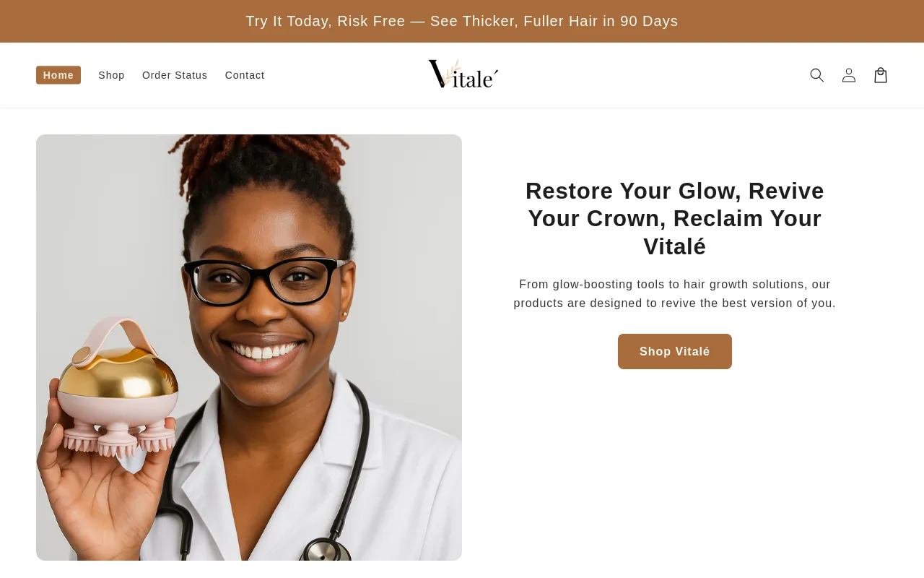Click the glow-boosting tools description paragraph
Image resolution: width=924 pixels, height=578 pixels.
[x=675, y=294]
